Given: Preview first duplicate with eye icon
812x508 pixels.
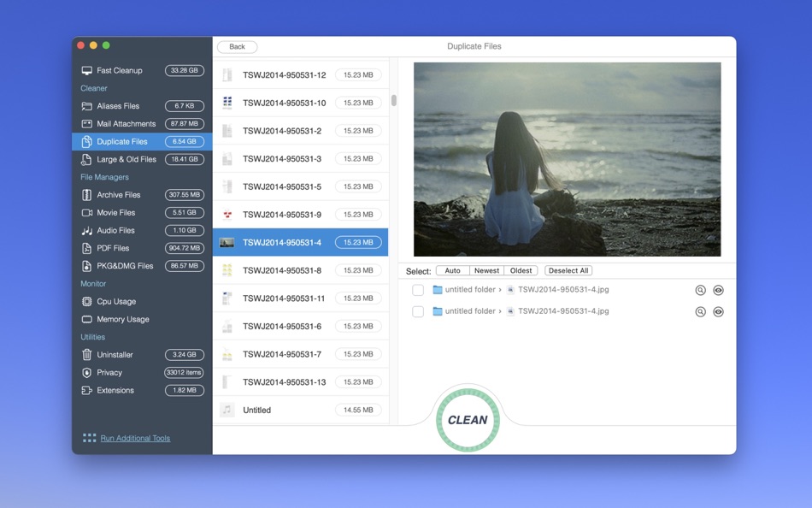Looking at the screenshot, I should click(x=718, y=290).
